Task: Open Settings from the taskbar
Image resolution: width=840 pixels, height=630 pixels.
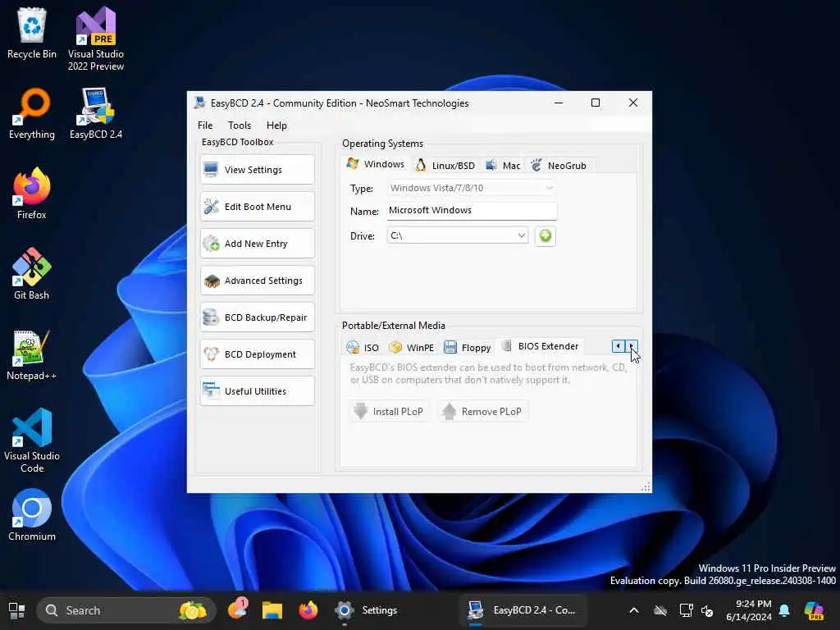Action: (367, 610)
